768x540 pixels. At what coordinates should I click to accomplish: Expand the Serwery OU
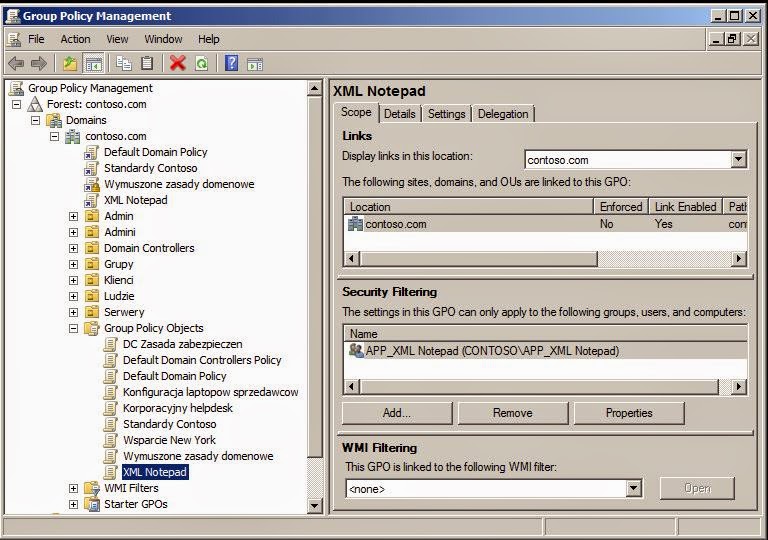tap(73, 312)
